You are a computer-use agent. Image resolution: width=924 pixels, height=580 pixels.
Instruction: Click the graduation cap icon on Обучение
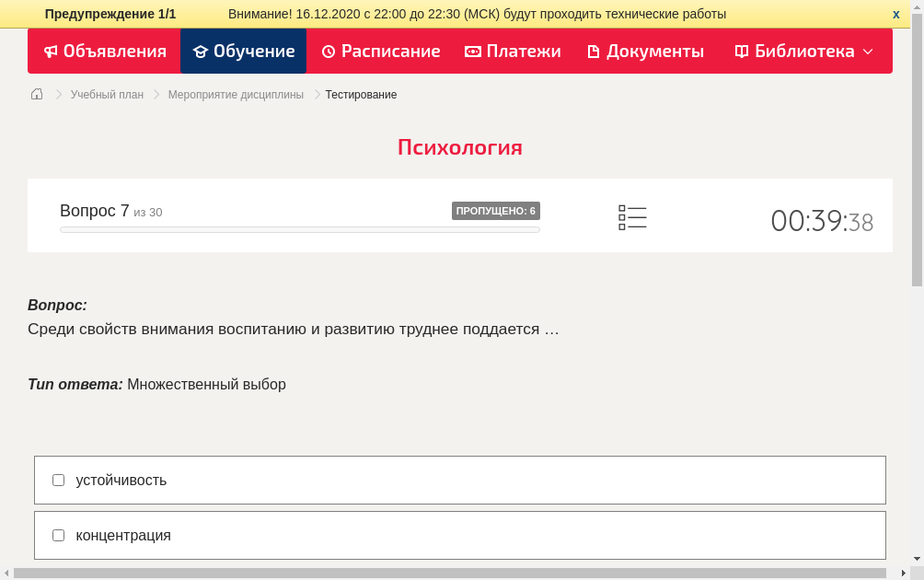click(202, 52)
